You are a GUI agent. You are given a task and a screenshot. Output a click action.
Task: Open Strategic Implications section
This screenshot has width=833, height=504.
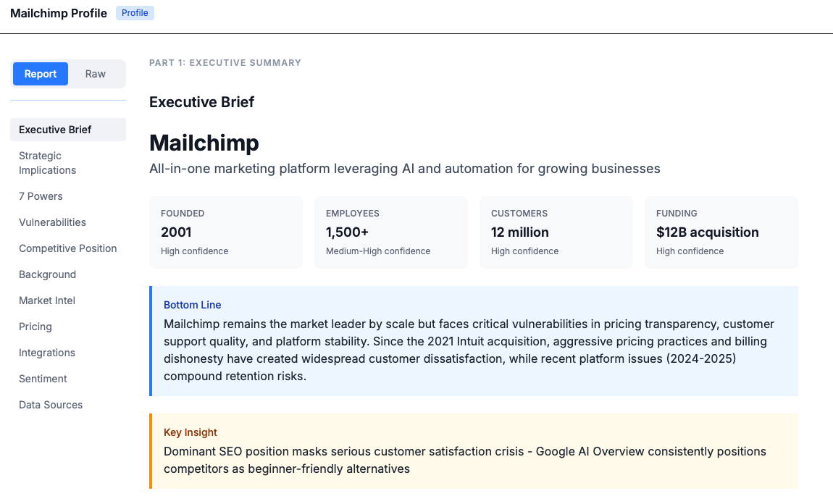pyautogui.click(x=48, y=163)
